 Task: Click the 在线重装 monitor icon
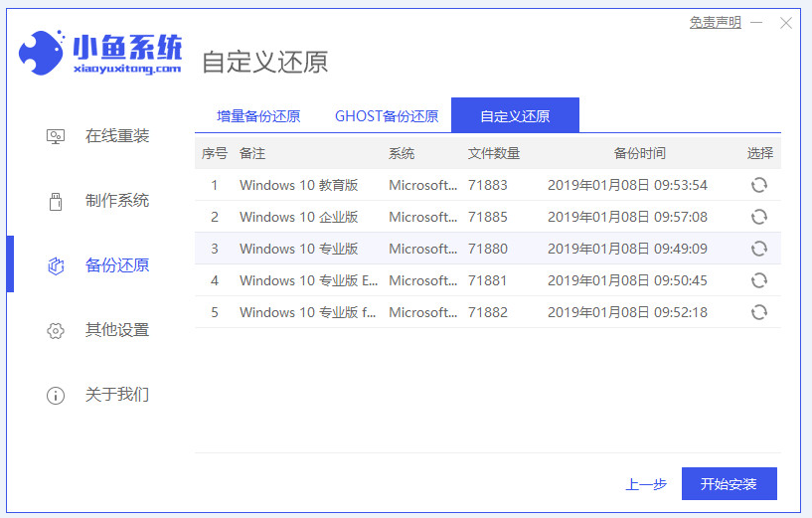click(x=56, y=137)
